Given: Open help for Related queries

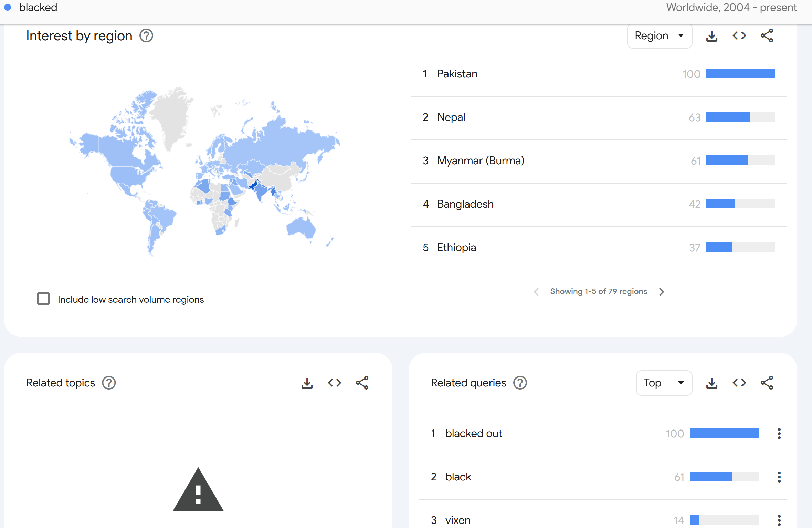Looking at the screenshot, I should [520, 383].
